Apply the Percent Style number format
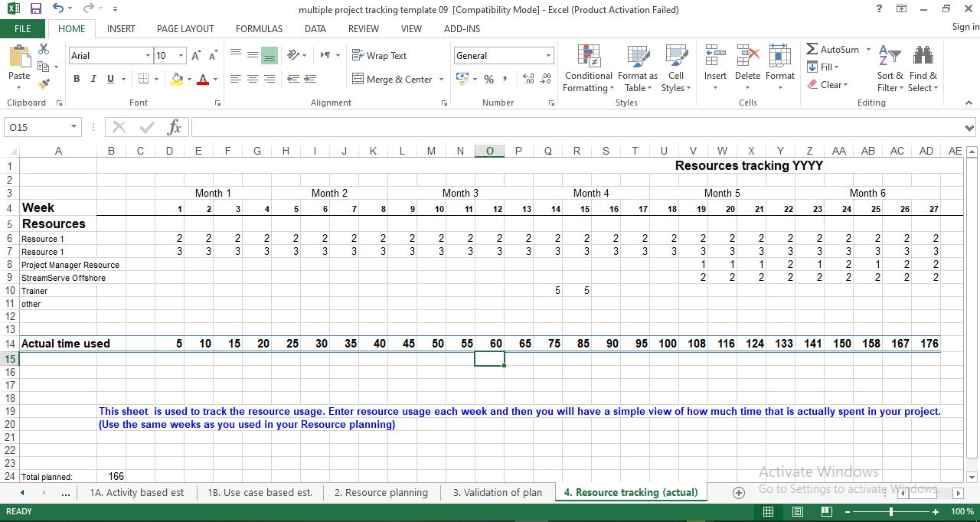Viewport: 980px width, 522px height. (x=488, y=79)
